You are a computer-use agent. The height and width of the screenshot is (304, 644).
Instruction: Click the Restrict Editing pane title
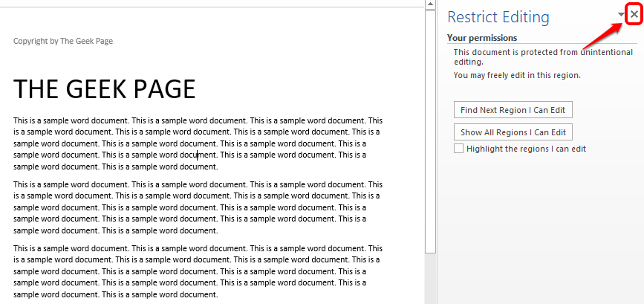pos(498,17)
